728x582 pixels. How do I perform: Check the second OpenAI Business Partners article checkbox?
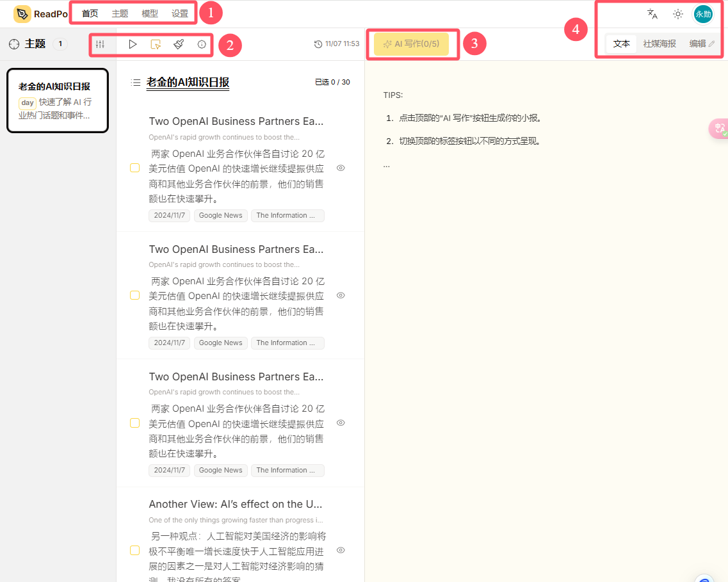[x=134, y=295]
